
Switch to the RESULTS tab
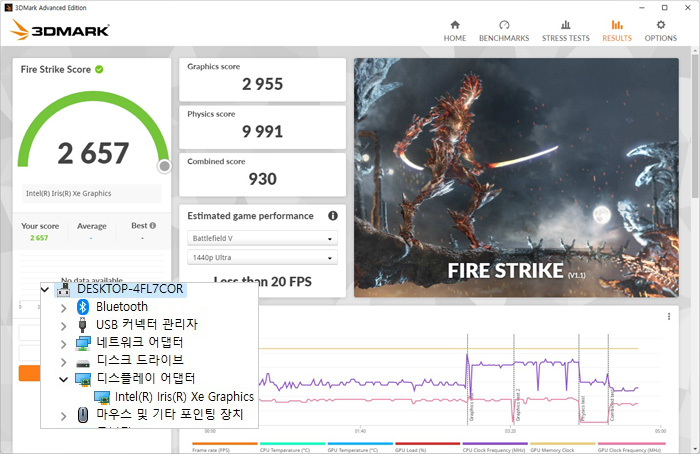coord(617,31)
